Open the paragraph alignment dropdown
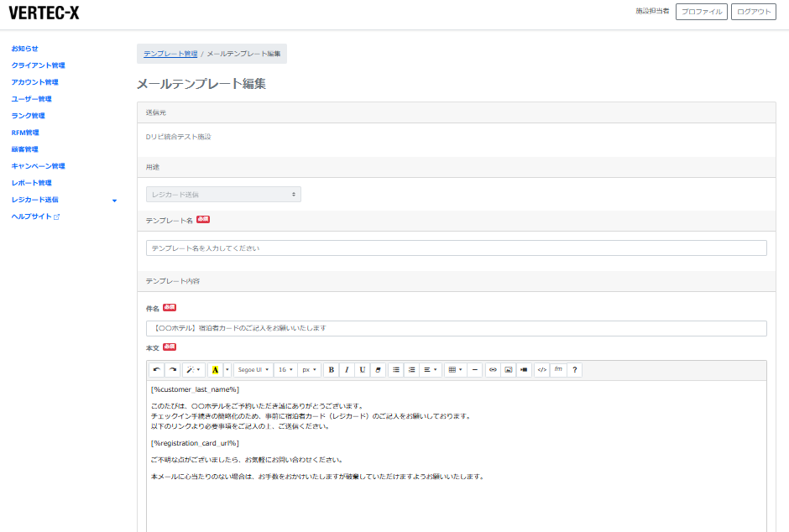 pyautogui.click(x=431, y=369)
